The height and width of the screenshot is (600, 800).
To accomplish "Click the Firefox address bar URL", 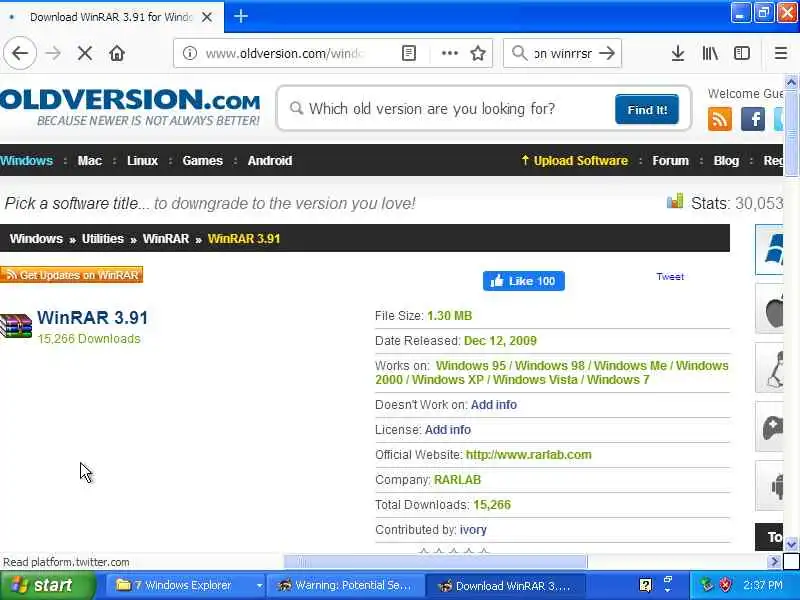I will [x=284, y=53].
